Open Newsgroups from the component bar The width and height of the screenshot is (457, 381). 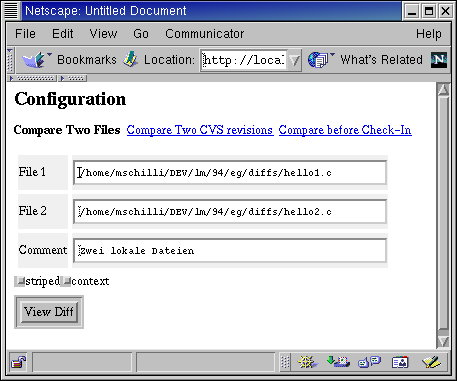[369, 362]
